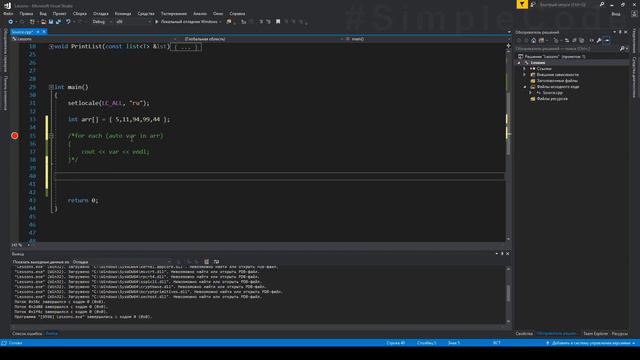Open the Средства menu
The height and width of the screenshot is (360, 640).
click(146, 13)
